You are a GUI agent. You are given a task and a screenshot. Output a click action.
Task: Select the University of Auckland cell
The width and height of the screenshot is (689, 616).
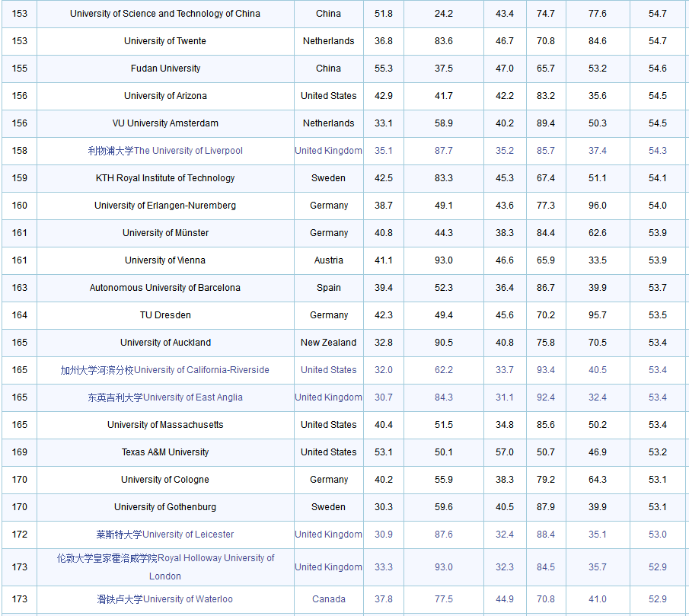click(165, 343)
